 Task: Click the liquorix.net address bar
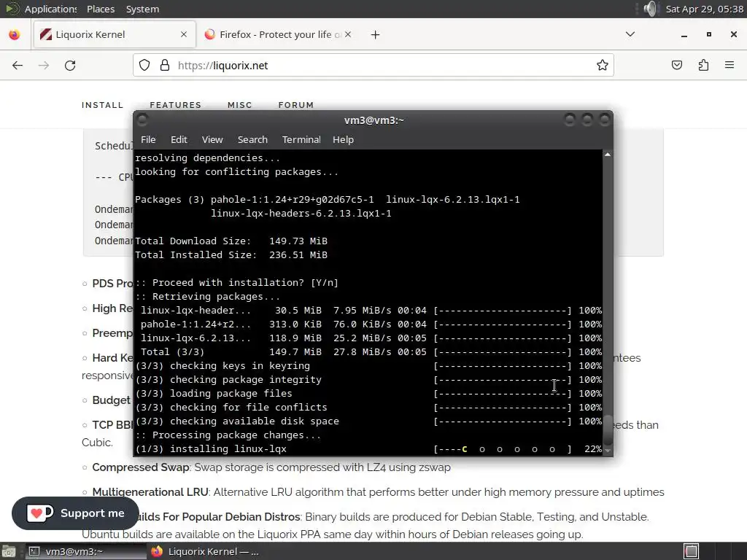point(373,65)
